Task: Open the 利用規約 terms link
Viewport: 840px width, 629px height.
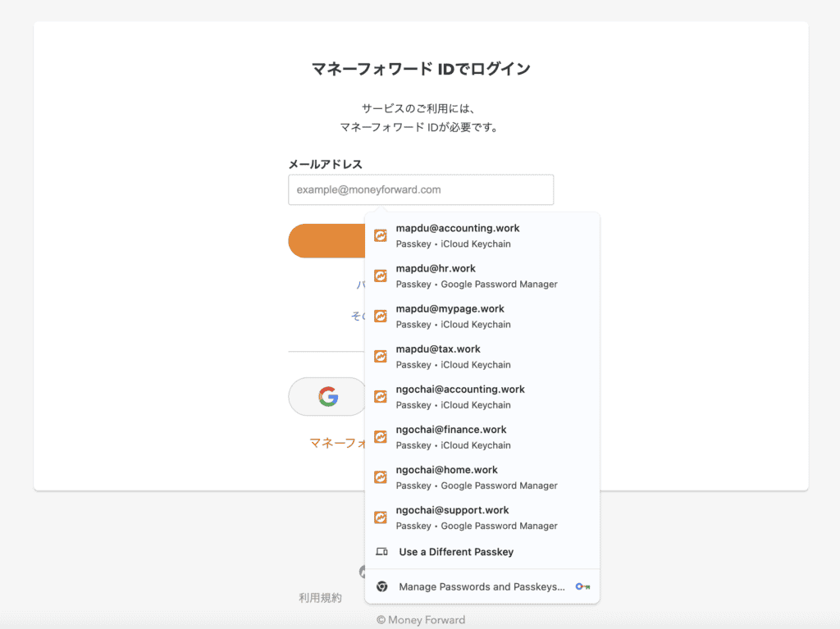Action: tap(320, 597)
